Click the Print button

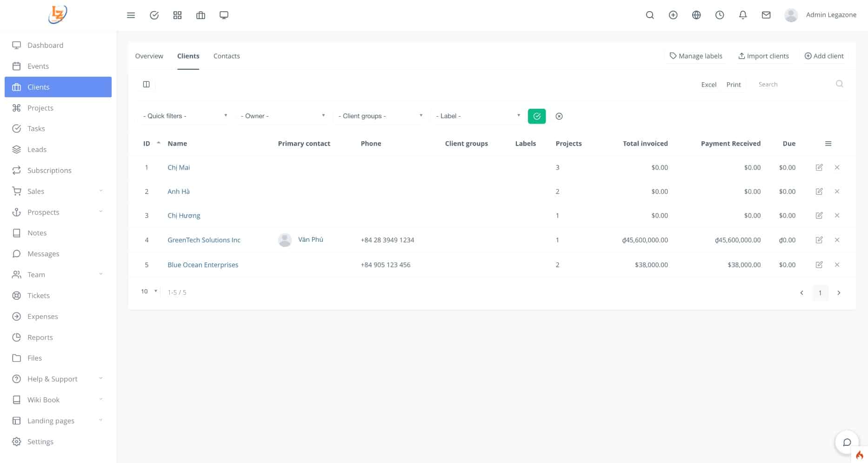[x=734, y=85]
